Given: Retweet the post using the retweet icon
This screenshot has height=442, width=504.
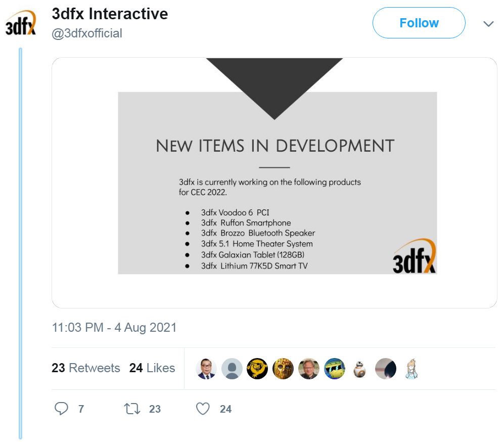Looking at the screenshot, I should pyautogui.click(x=132, y=409).
